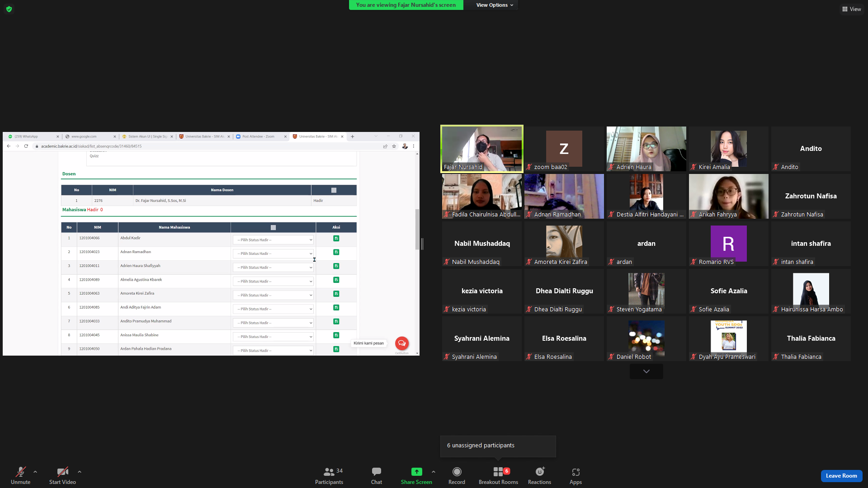Click the shared page vertical scrollbar
The image size is (868, 488).
[x=417, y=229]
